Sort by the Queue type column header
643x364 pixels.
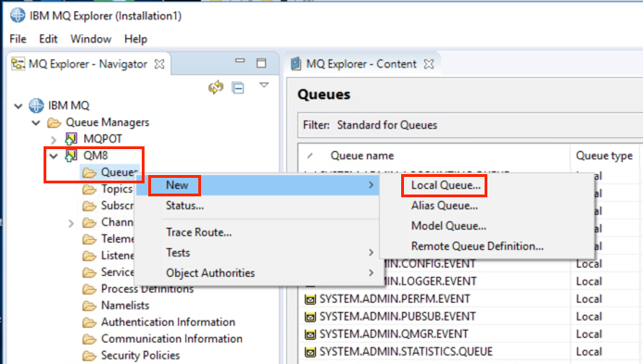(x=604, y=156)
